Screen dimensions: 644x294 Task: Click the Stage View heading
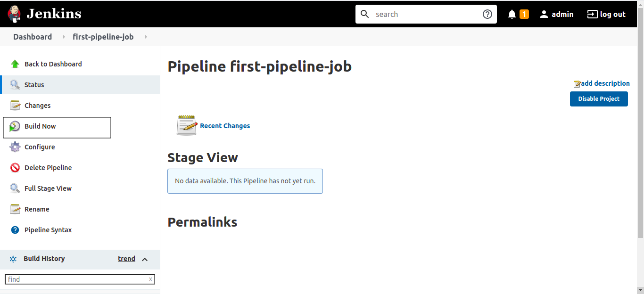(203, 157)
